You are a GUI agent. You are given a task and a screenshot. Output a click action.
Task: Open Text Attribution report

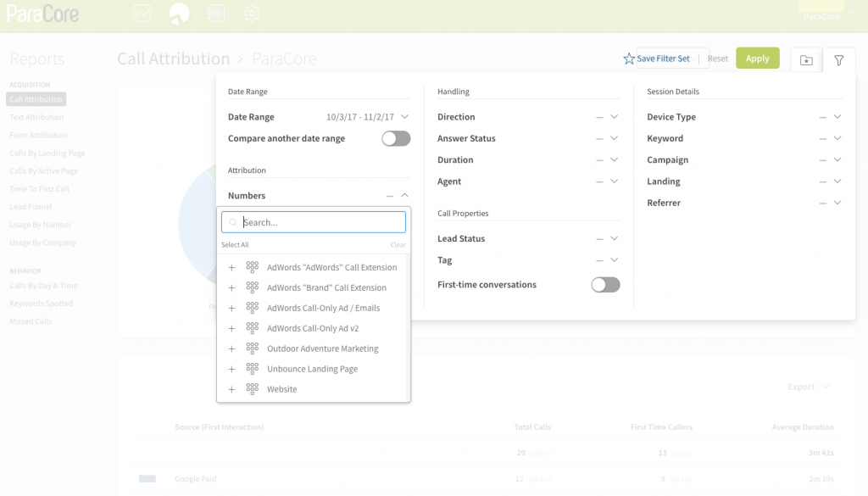click(x=36, y=117)
